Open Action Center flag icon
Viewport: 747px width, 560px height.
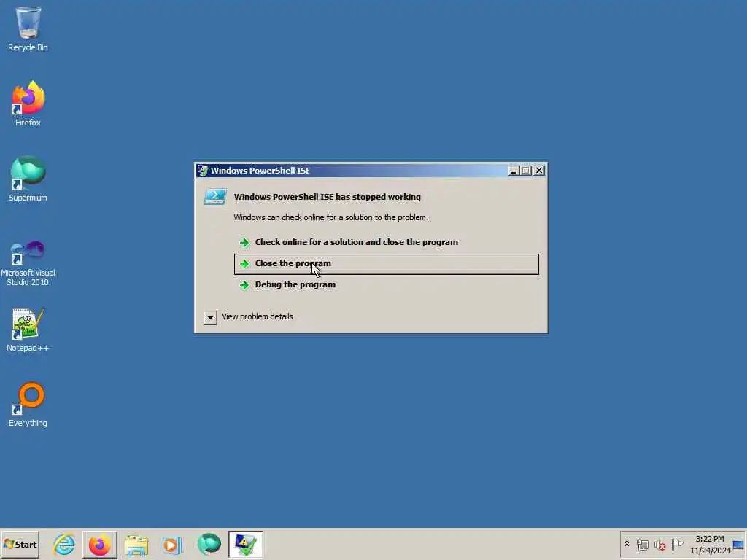(x=677, y=544)
